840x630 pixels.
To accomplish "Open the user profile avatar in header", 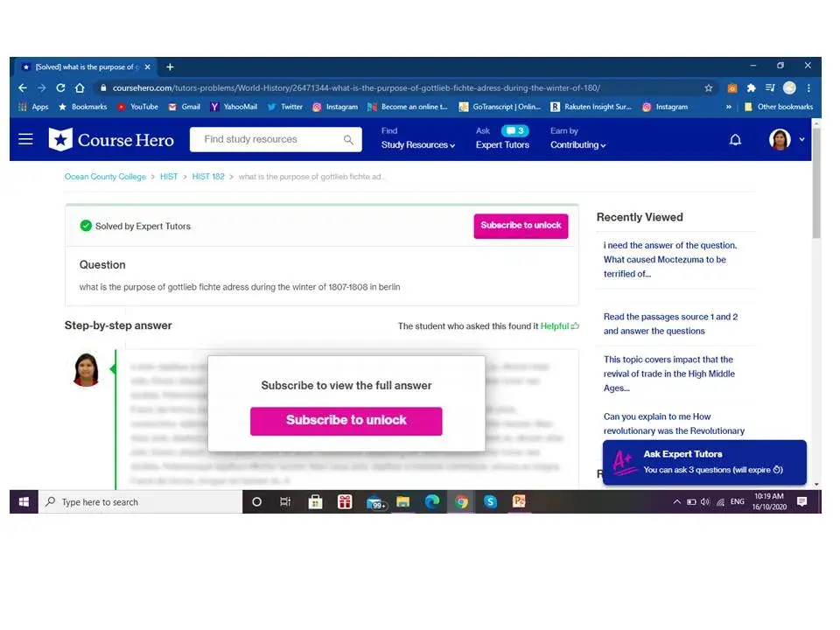I will 780,139.
